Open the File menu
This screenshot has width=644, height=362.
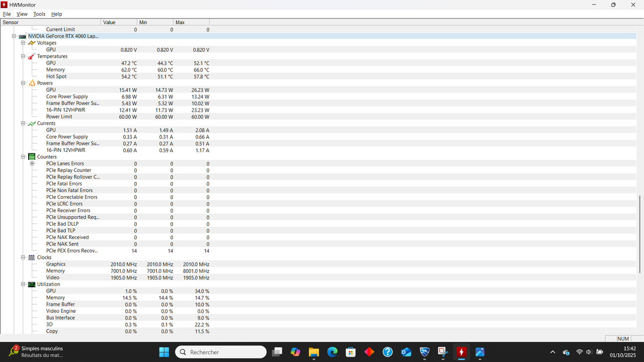tap(7, 14)
